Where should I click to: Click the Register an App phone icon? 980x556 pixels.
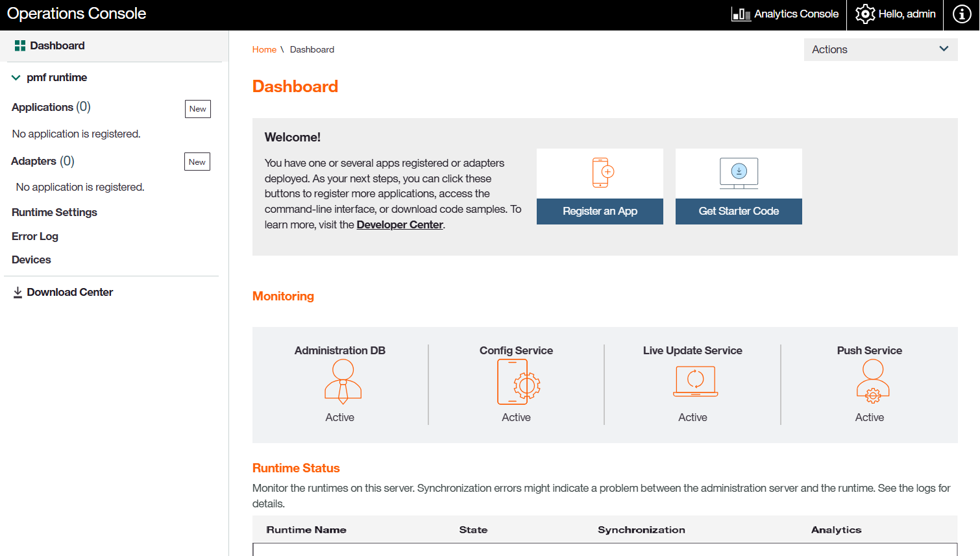(602, 173)
